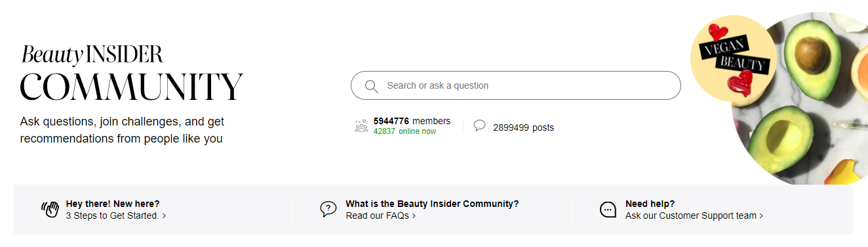Image resolution: width=868 pixels, height=247 pixels.
Task: Click the Beauty Insider Community logo
Action: [131, 74]
